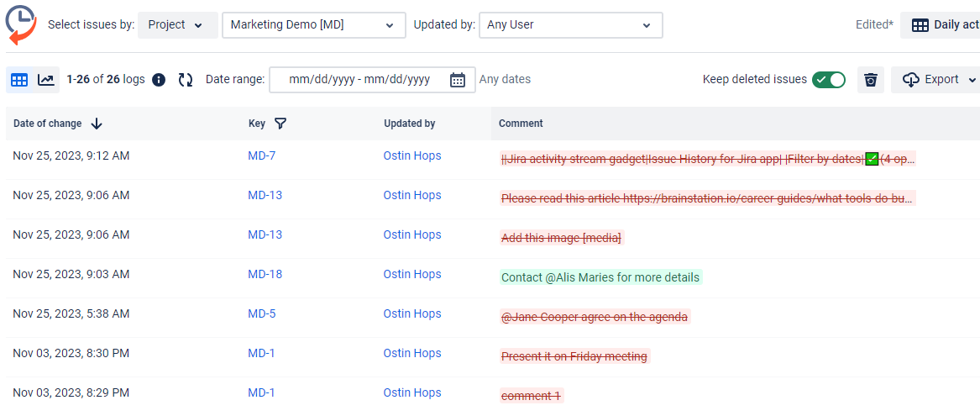Expand the Export options arrow
This screenshot has width=980, height=416.
point(972,80)
